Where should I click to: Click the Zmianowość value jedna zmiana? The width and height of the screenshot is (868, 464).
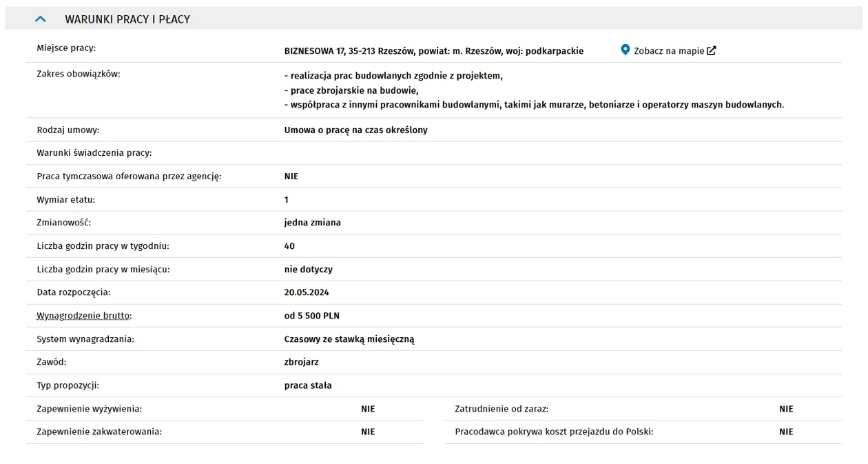point(312,223)
